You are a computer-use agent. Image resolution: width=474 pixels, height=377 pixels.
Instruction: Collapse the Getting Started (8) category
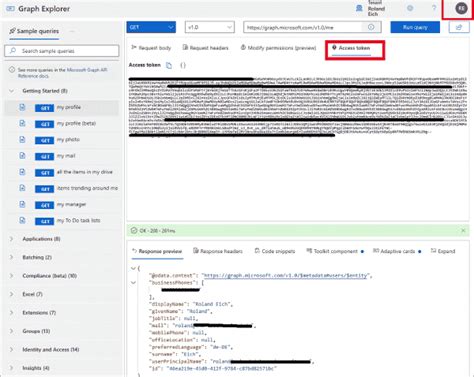12,91
